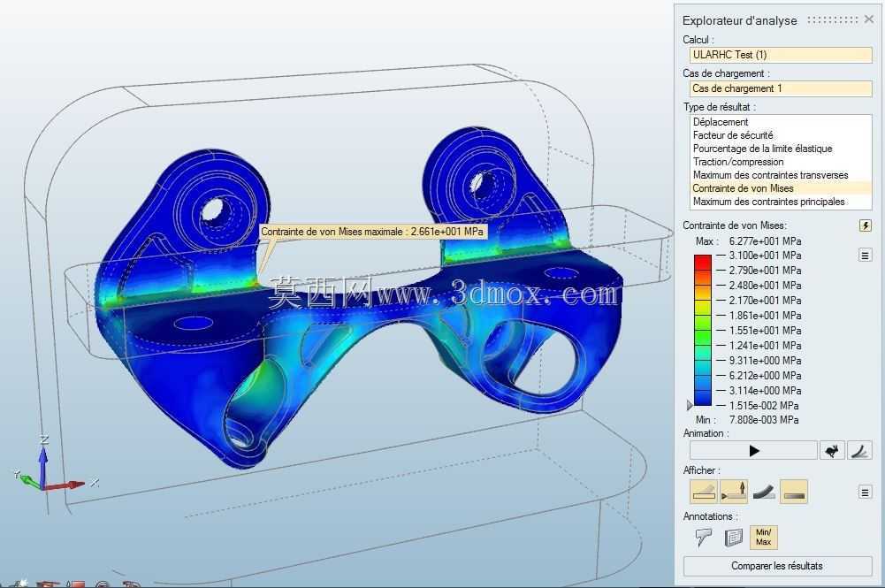The image size is (885, 588).
Task: Click legend value 6.212e+000 MPa
Action: click(x=765, y=375)
